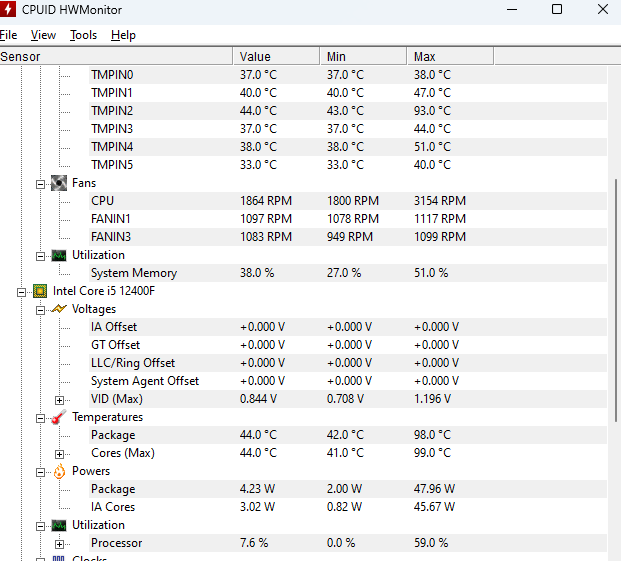
Task: Click the Voltages lightning icon
Action: coord(59,309)
